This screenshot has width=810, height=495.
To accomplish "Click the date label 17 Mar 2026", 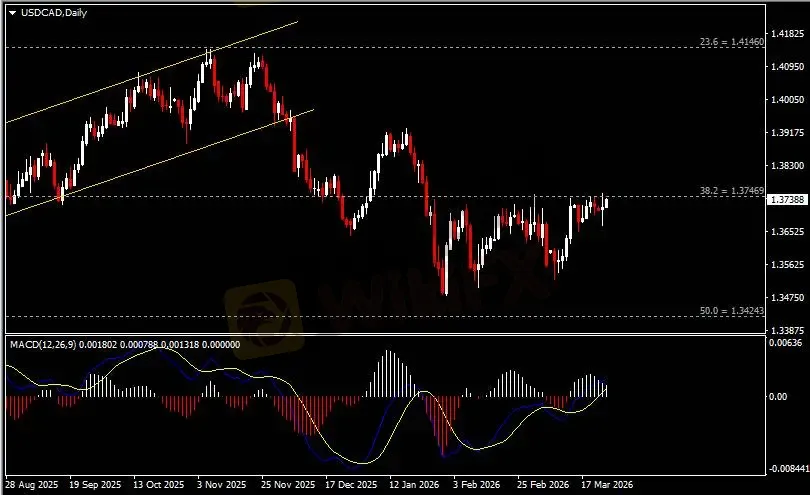I will [x=607, y=485].
